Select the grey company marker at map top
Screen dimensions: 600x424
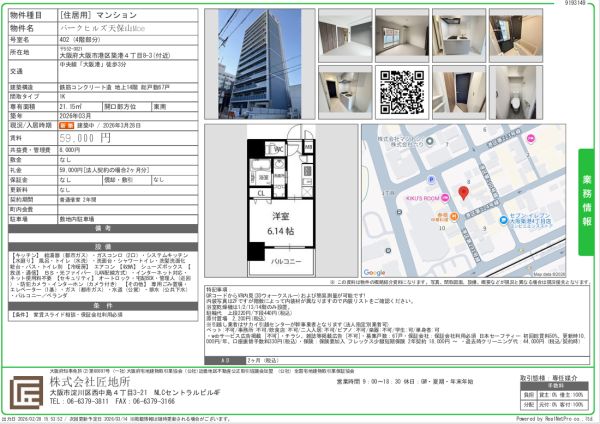429,141
